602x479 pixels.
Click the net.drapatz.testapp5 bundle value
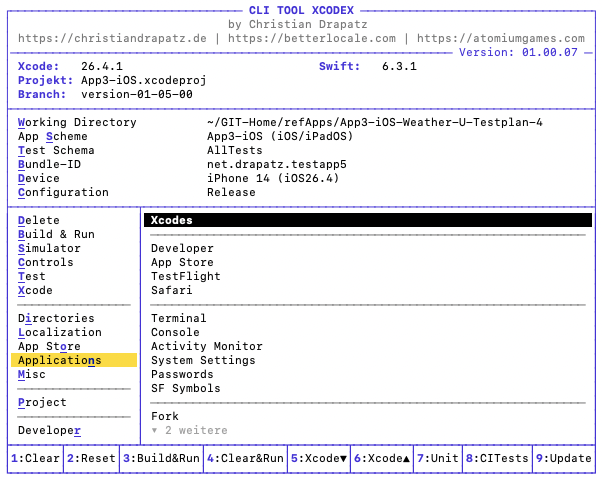[277, 164]
